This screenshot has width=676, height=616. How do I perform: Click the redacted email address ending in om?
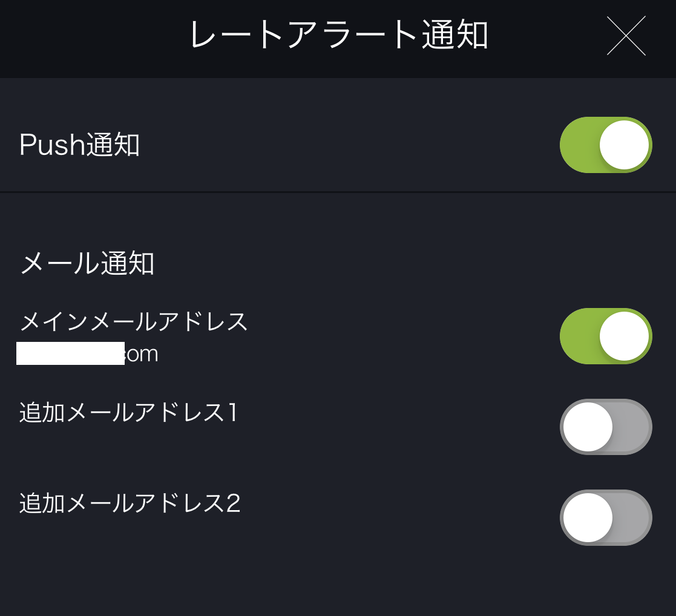pos(88,353)
